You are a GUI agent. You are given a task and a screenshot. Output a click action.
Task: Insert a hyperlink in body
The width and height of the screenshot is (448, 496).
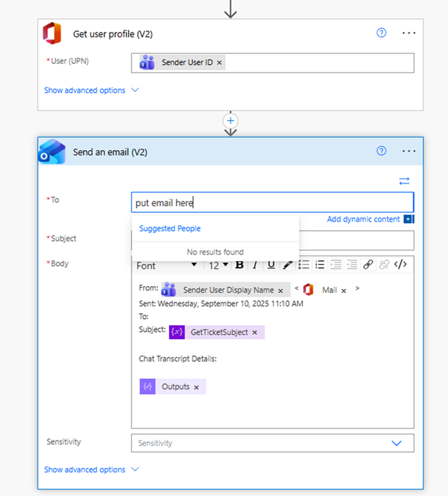coord(368,264)
